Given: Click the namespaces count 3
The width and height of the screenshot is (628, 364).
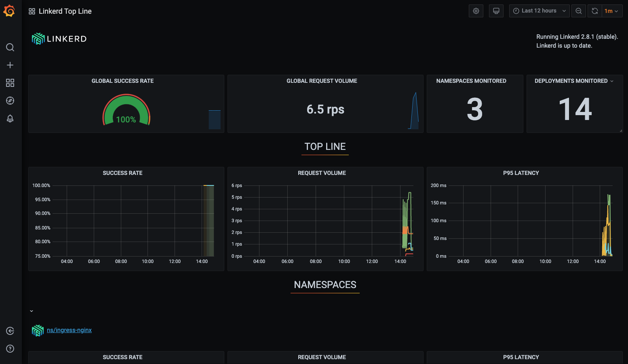Looking at the screenshot, I should pos(475,109).
